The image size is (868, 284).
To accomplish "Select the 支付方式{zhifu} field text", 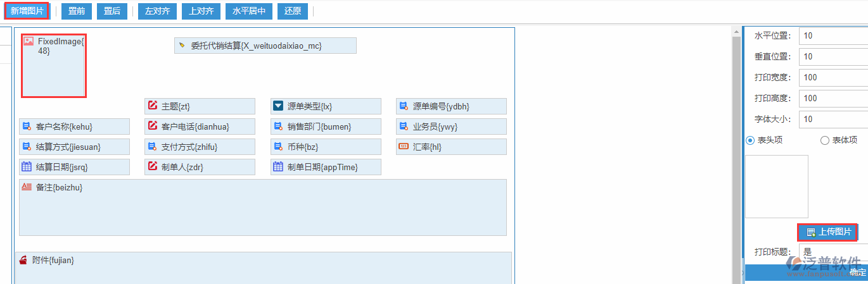I will pos(189,147).
